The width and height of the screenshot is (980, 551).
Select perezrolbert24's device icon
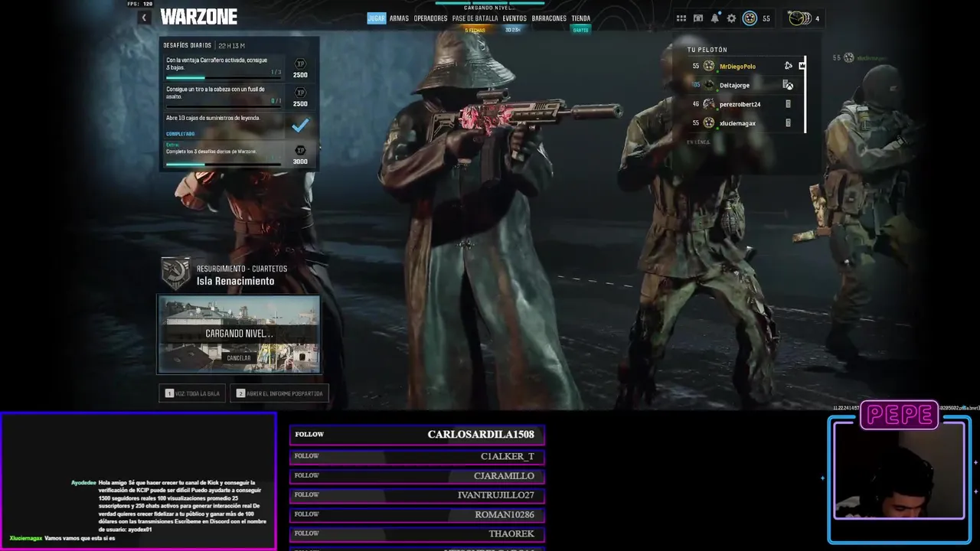tap(788, 104)
